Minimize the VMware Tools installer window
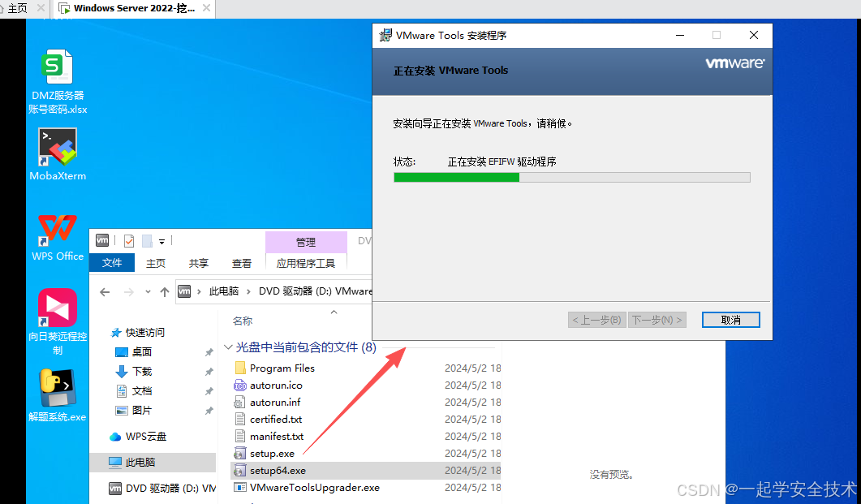The width and height of the screenshot is (861, 504). [x=680, y=35]
